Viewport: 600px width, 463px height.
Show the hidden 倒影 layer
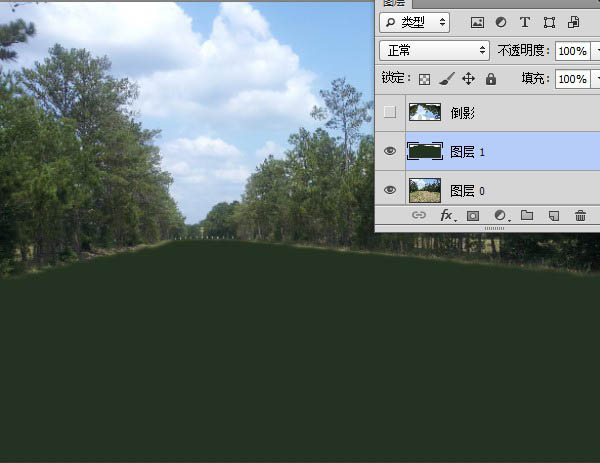[x=390, y=113]
